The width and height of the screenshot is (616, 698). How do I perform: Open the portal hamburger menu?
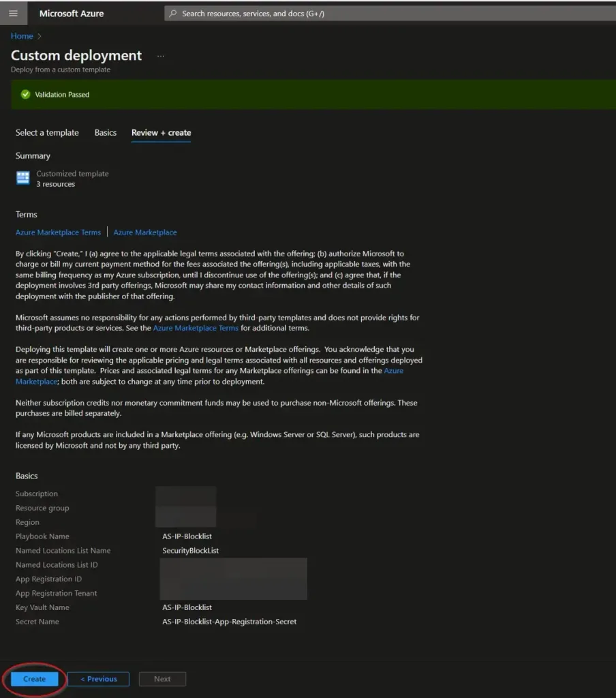[x=13, y=14]
